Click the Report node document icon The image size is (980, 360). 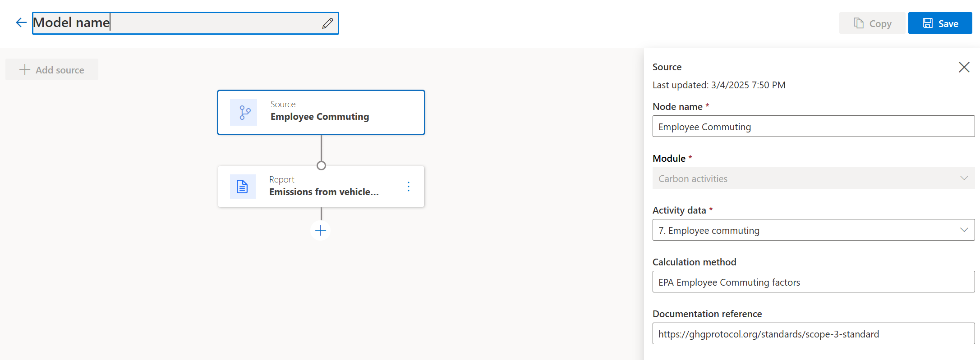point(243,187)
